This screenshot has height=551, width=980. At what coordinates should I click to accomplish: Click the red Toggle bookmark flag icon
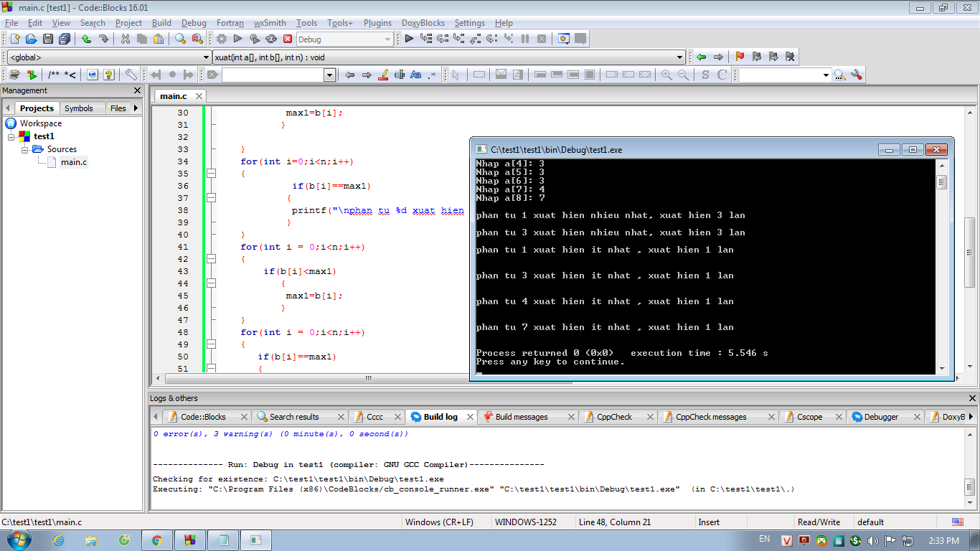740,57
